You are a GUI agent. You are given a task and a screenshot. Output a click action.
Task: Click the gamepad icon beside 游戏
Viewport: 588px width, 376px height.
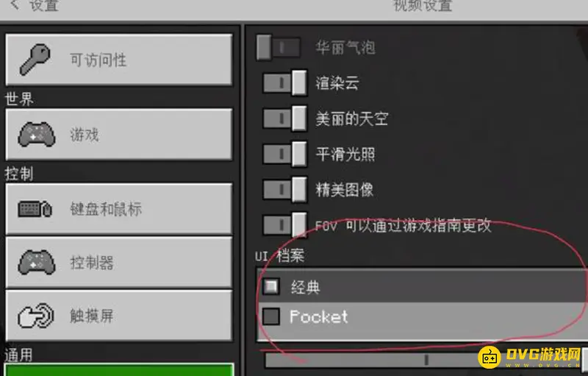(36, 134)
